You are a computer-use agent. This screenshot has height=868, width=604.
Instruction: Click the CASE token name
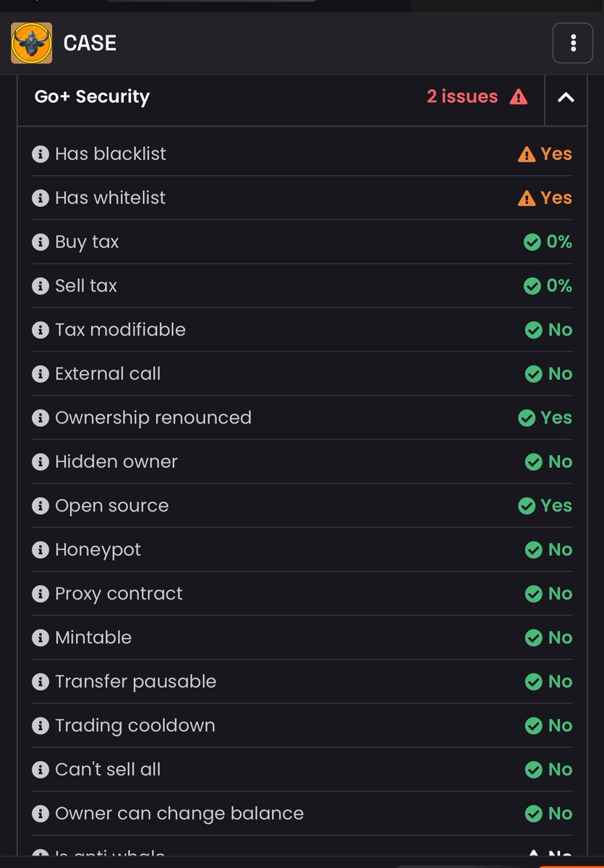point(90,43)
